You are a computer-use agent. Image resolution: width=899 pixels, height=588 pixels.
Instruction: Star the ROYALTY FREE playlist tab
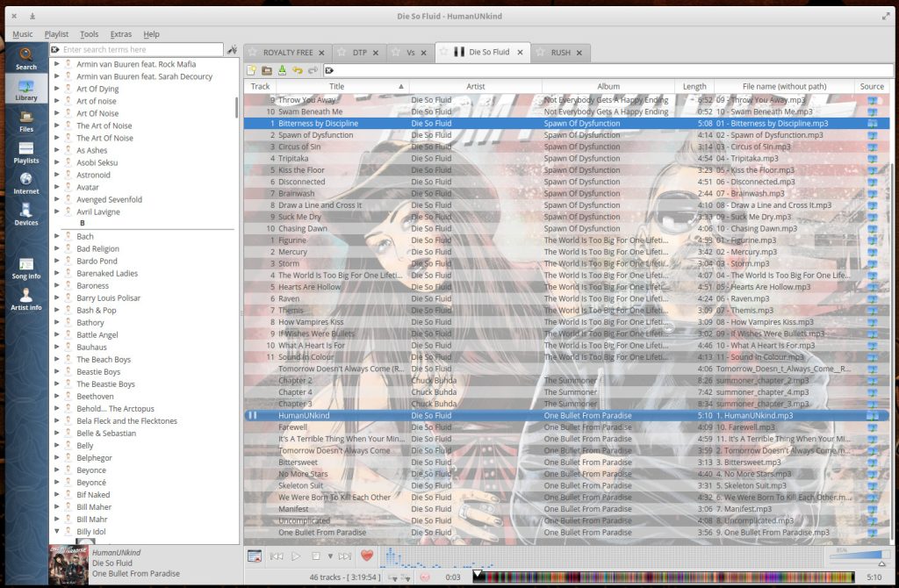(252, 53)
